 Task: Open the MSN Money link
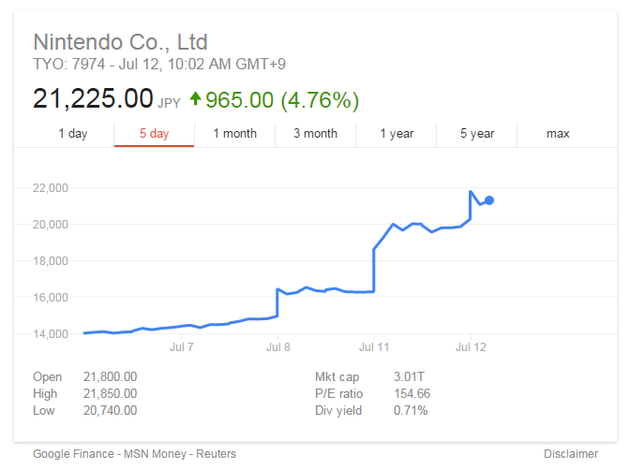(154, 454)
